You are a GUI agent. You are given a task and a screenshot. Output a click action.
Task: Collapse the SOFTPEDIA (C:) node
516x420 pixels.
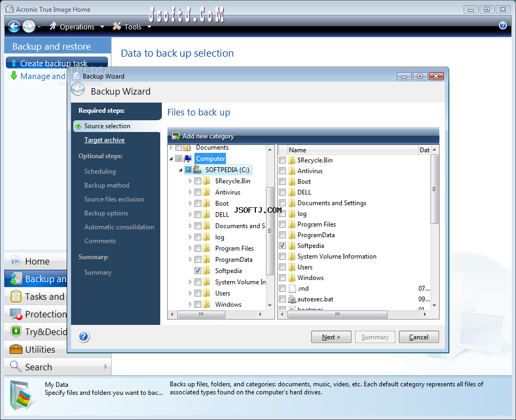[181, 170]
